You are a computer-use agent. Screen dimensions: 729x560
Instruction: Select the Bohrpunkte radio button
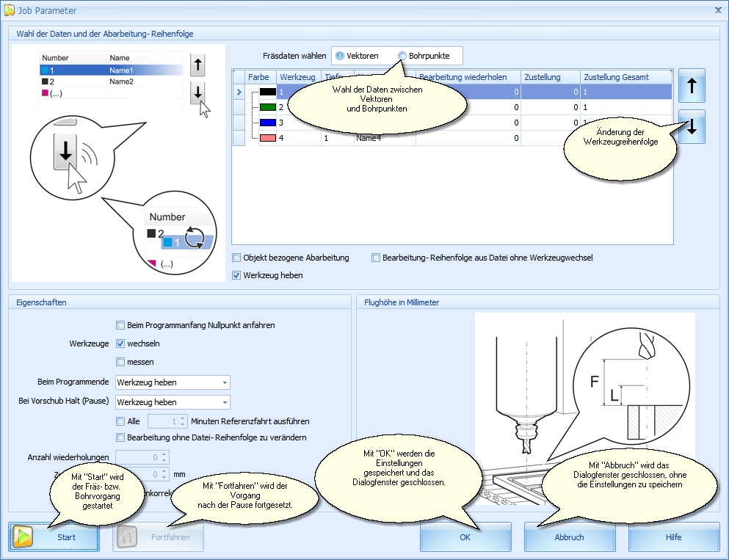[402, 56]
